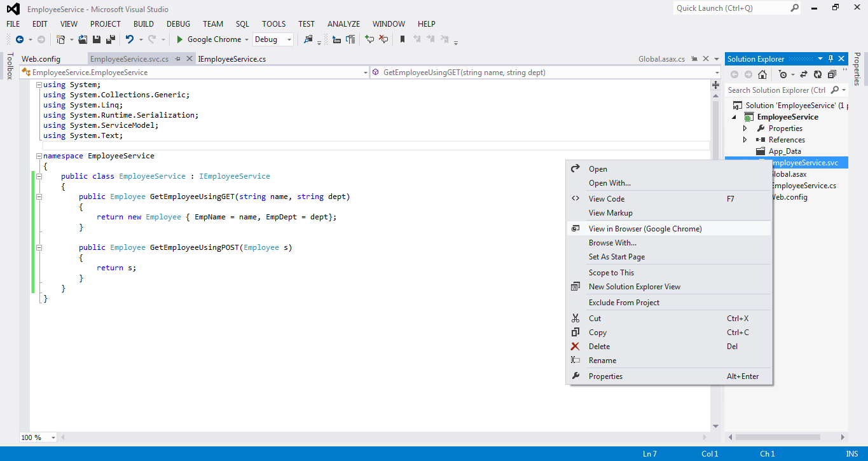868x461 pixels.
Task: Open the BUILD menu
Action: (144, 24)
